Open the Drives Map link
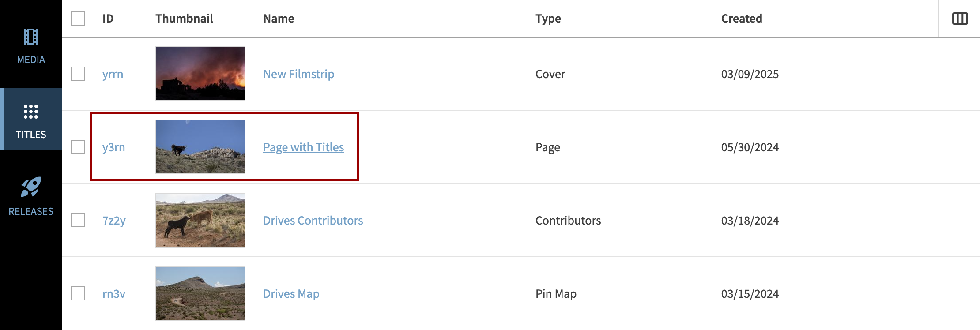The image size is (980, 330). click(x=291, y=294)
